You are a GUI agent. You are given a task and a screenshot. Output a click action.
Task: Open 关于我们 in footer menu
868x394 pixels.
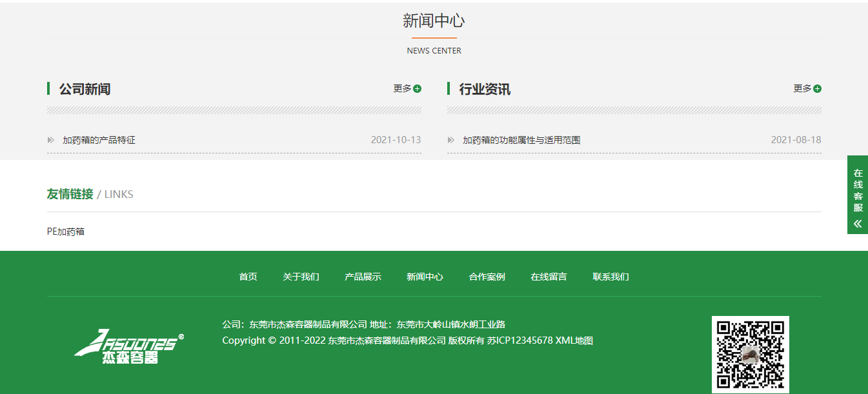click(301, 277)
